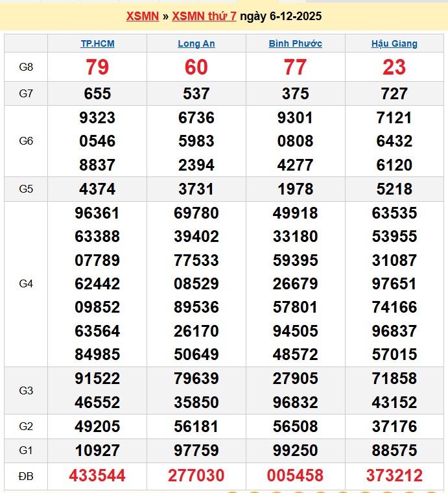Select Hậu Giang special prize 373212
Viewport: 448px width, 493px height.
click(394, 475)
